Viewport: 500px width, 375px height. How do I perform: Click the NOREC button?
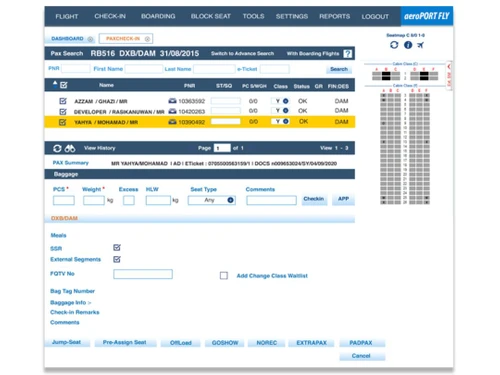coord(267,343)
